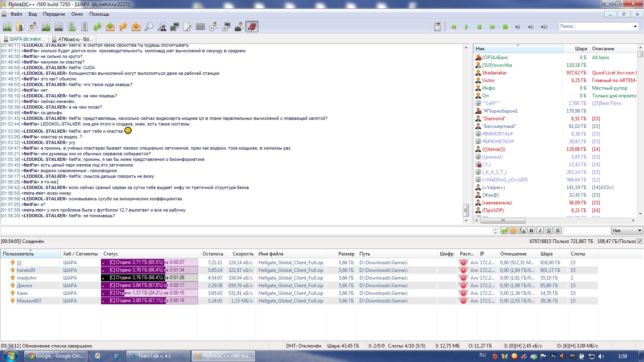This screenshot has width=644, height=362.
Task: Sort user list by Шара column
Action: tap(576, 49)
